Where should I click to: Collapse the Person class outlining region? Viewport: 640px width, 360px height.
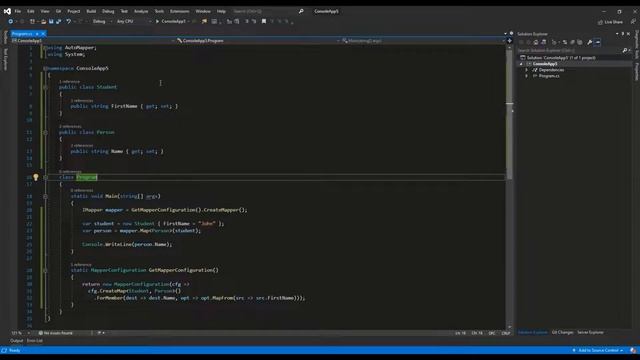point(45,132)
